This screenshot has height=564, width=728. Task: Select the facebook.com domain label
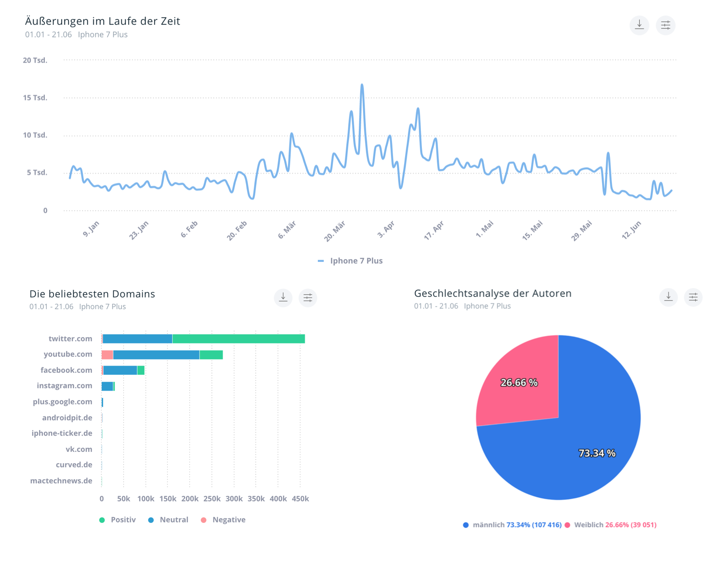pos(66,370)
